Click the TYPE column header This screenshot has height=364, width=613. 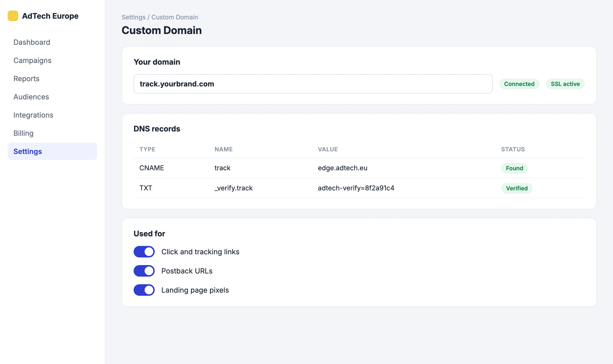tap(147, 149)
